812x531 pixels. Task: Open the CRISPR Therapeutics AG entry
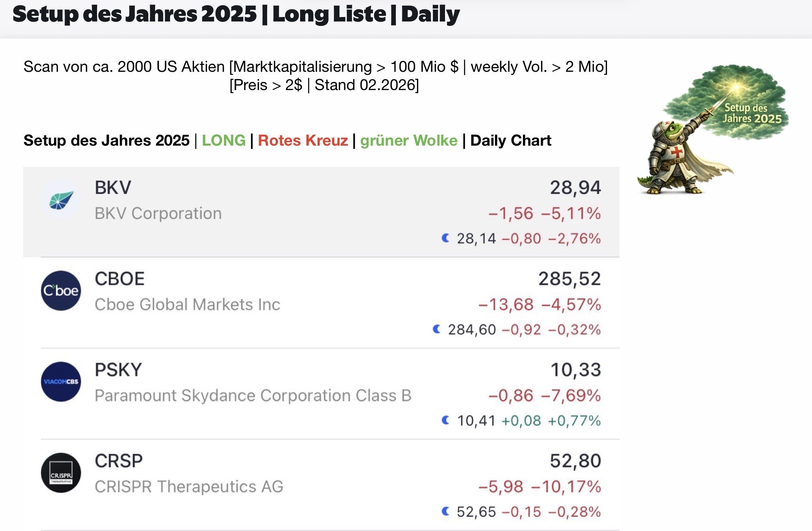pyautogui.click(x=189, y=486)
